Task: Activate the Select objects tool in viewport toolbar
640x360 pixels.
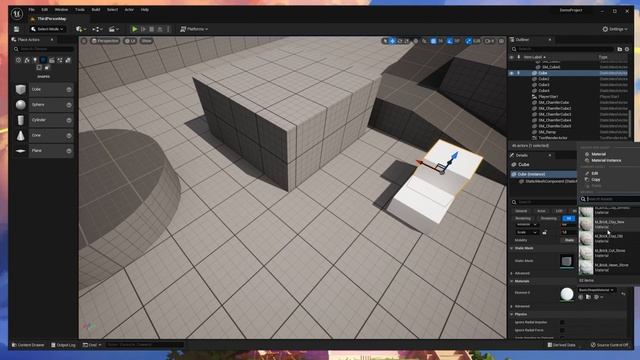Action: click(x=385, y=41)
